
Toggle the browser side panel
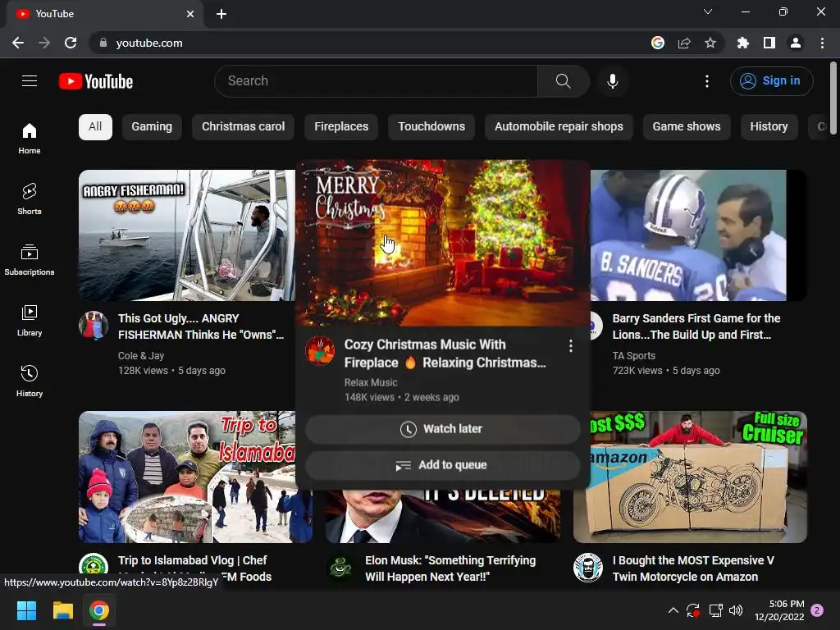(x=769, y=43)
